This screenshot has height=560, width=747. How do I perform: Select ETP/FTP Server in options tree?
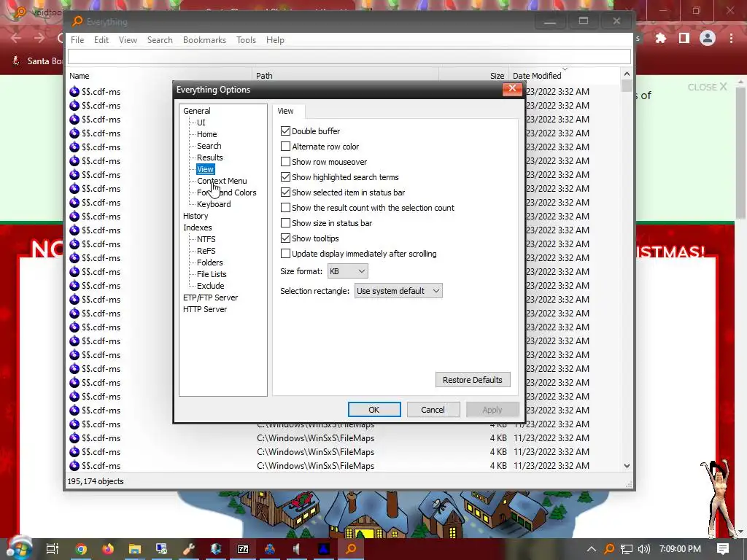pos(211,297)
